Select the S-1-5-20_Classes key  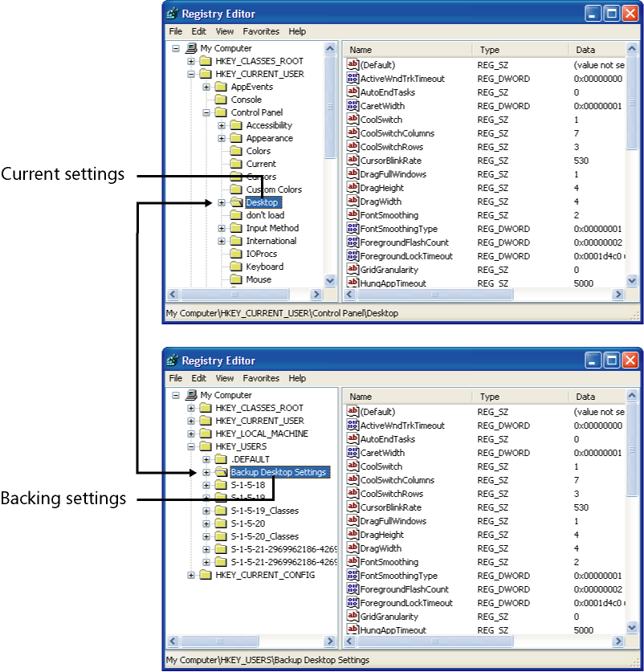tap(264, 536)
